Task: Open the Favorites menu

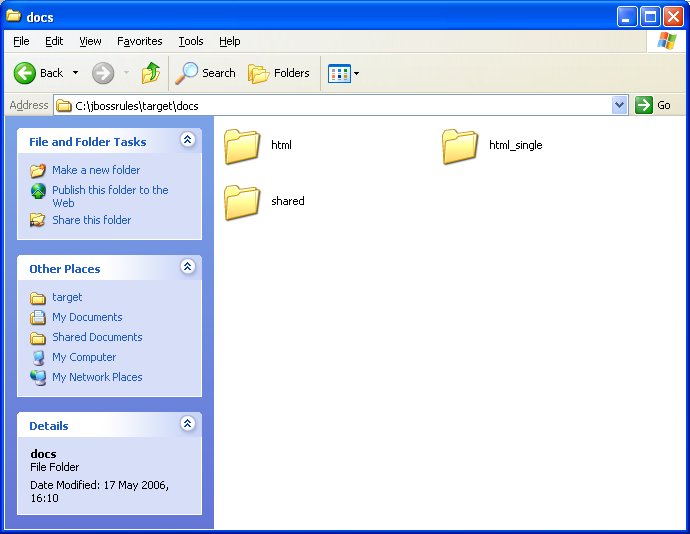Action: tap(139, 41)
